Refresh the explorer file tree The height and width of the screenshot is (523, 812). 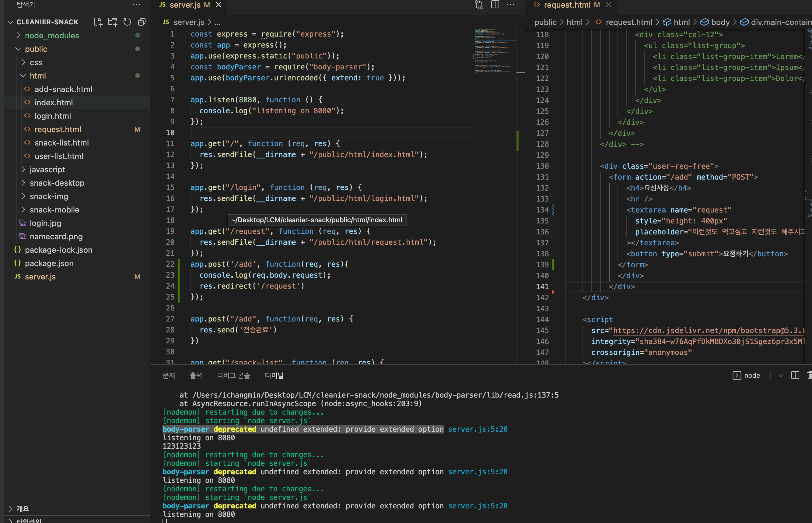pyautogui.click(x=127, y=22)
